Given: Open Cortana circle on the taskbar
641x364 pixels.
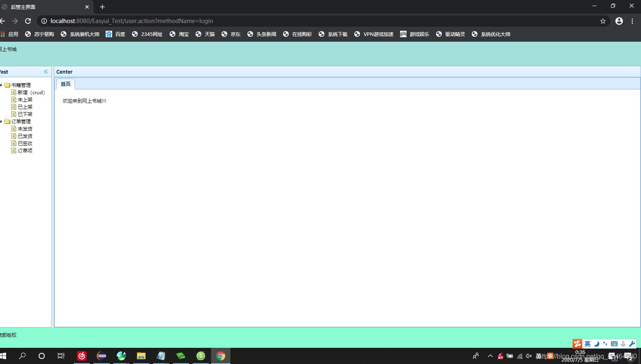Looking at the screenshot, I should (41, 356).
